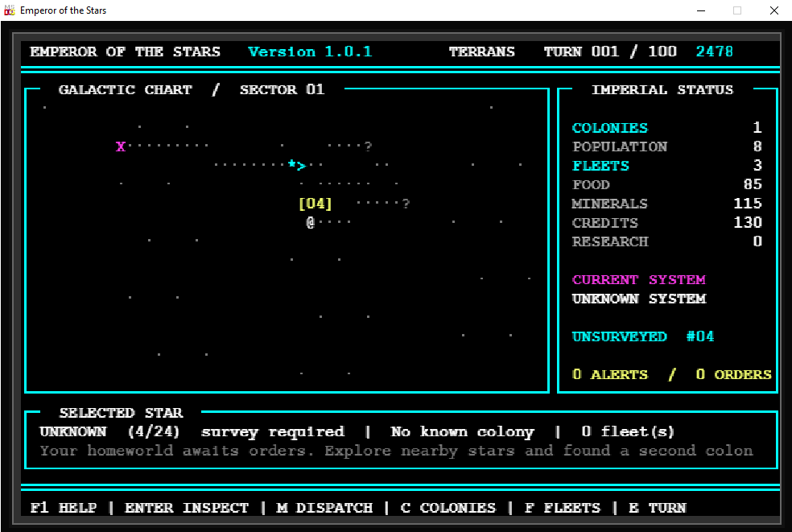Click SECTOR 01 label
Screen dimensions: 792x532
tap(282, 89)
